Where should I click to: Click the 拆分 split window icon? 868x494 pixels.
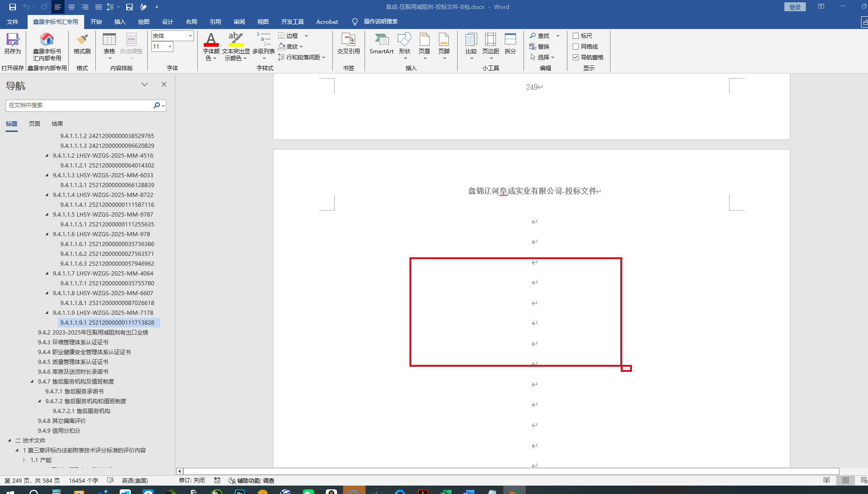(510, 44)
